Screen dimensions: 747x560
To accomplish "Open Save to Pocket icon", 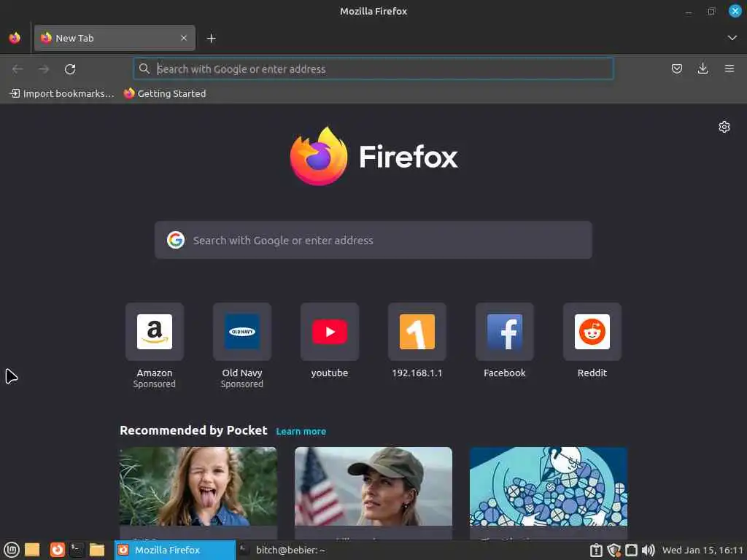I will tap(676, 69).
